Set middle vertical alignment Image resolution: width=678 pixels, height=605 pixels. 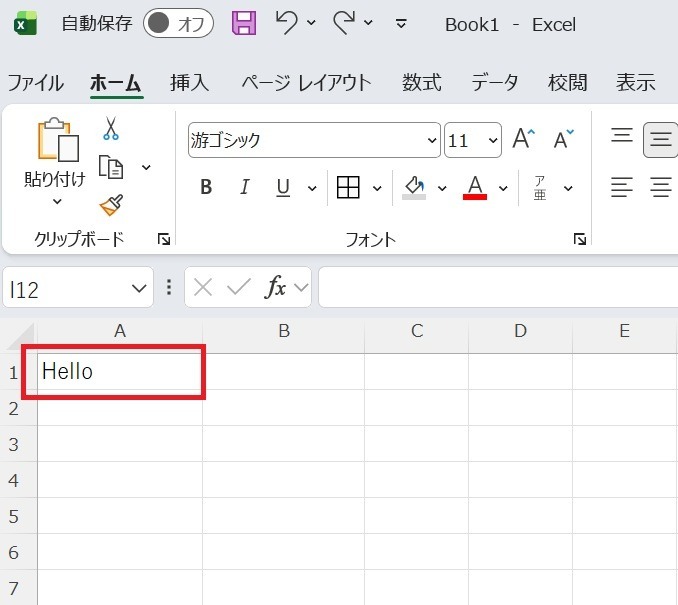click(660, 140)
